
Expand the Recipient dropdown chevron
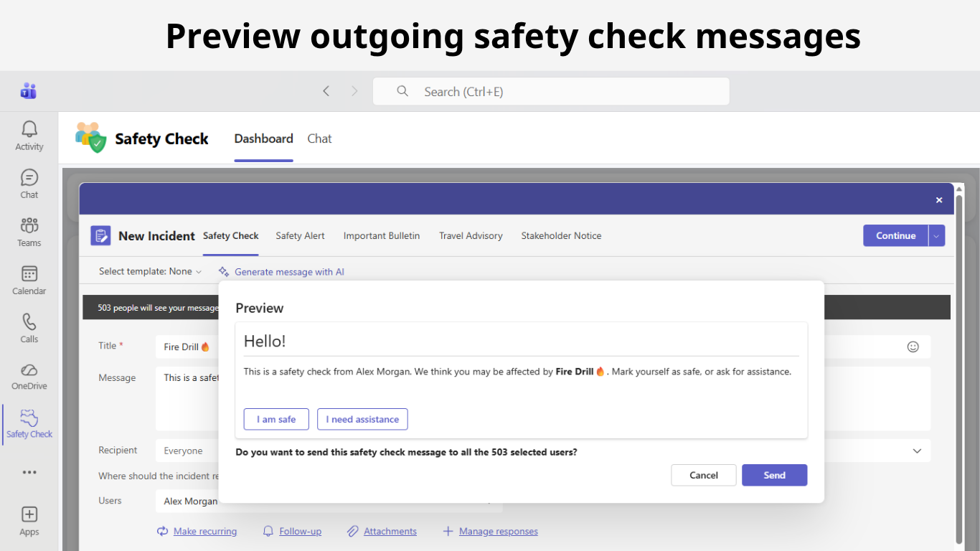[917, 451]
